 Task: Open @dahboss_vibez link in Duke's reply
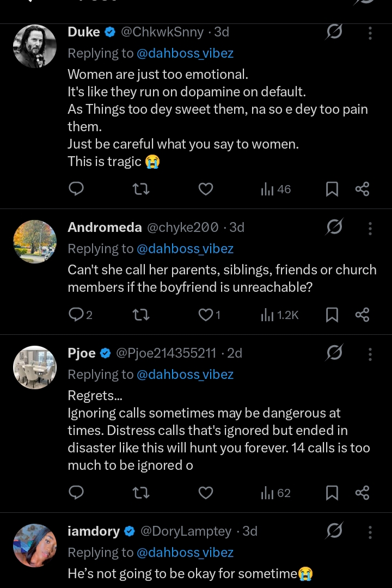point(185,53)
